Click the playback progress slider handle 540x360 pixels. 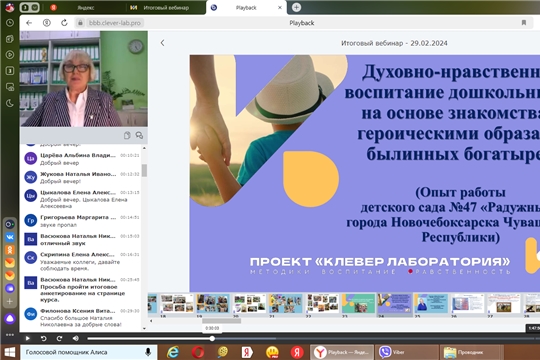tap(212, 339)
